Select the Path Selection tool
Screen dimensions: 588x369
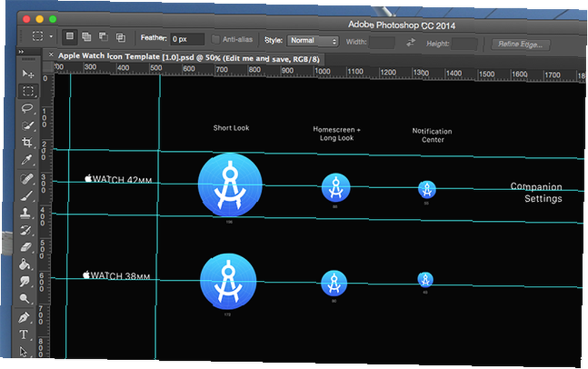tap(24, 351)
